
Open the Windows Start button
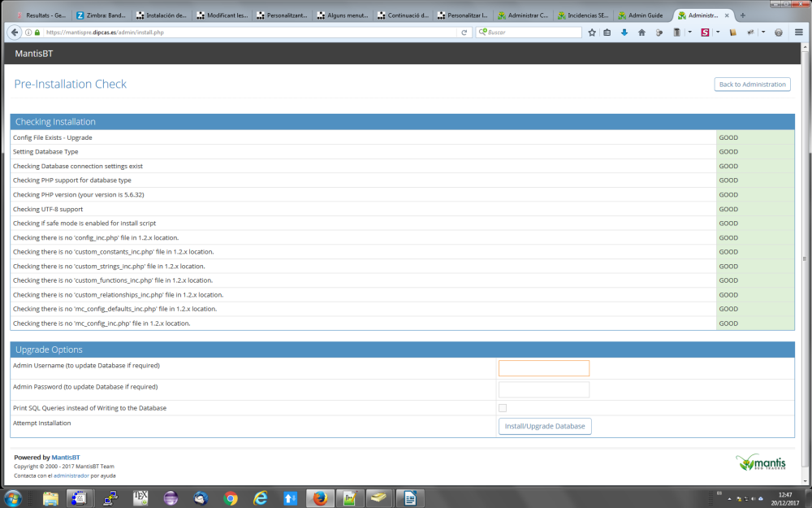(x=12, y=498)
